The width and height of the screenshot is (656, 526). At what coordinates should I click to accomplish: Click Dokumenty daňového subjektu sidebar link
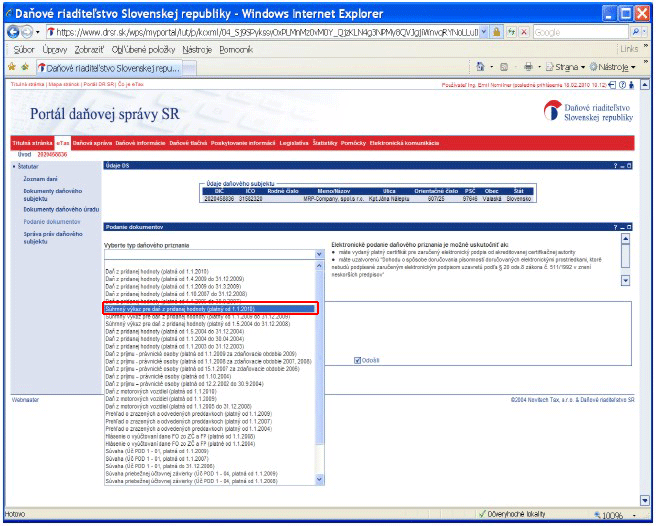[53, 195]
